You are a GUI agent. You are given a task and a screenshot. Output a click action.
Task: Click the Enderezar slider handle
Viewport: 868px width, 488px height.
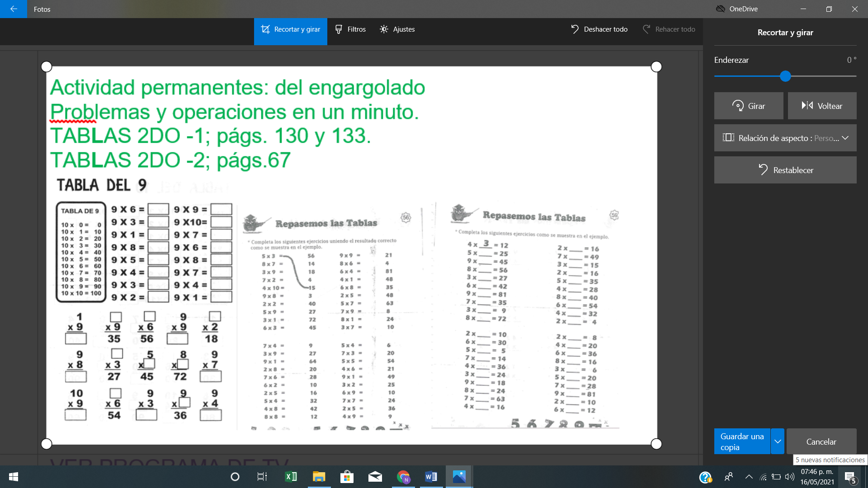pyautogui.click(x=785, y=76)
